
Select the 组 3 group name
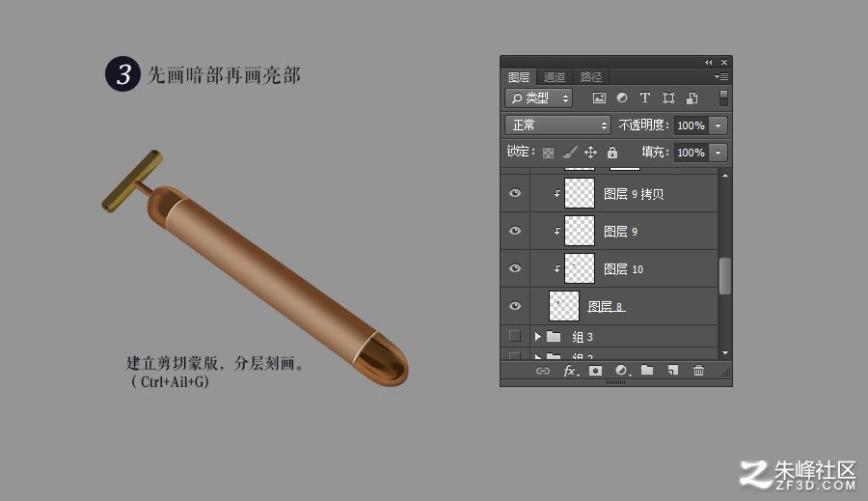(583, 337)
